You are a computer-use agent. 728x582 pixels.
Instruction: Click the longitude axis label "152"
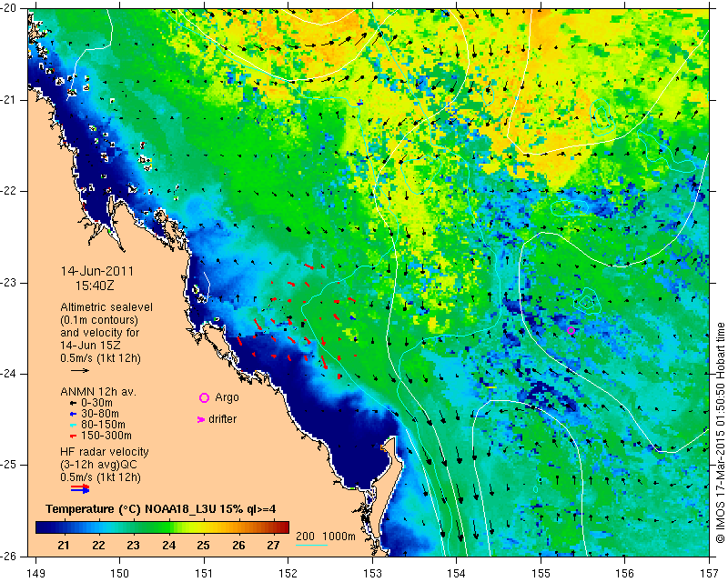[x=288, y=574]
